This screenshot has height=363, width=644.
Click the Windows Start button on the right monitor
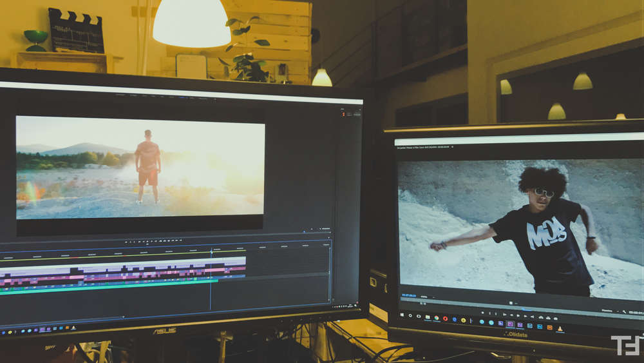(x=402, y=315)
